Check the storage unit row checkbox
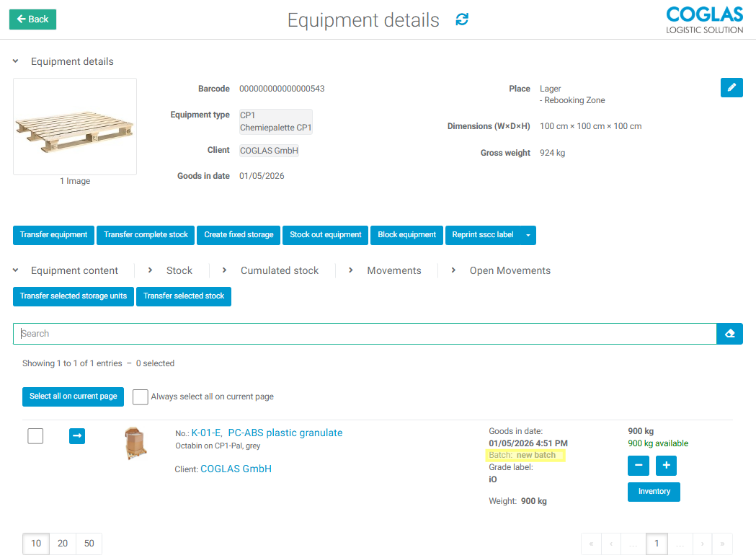Viewport: 756px width, 558px height. tap(35, 436)
